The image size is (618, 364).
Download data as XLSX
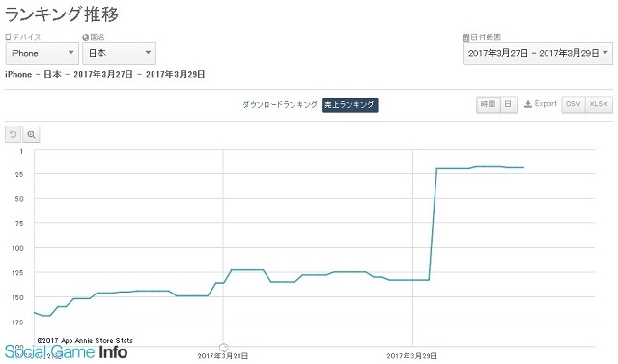click(599, 104)
